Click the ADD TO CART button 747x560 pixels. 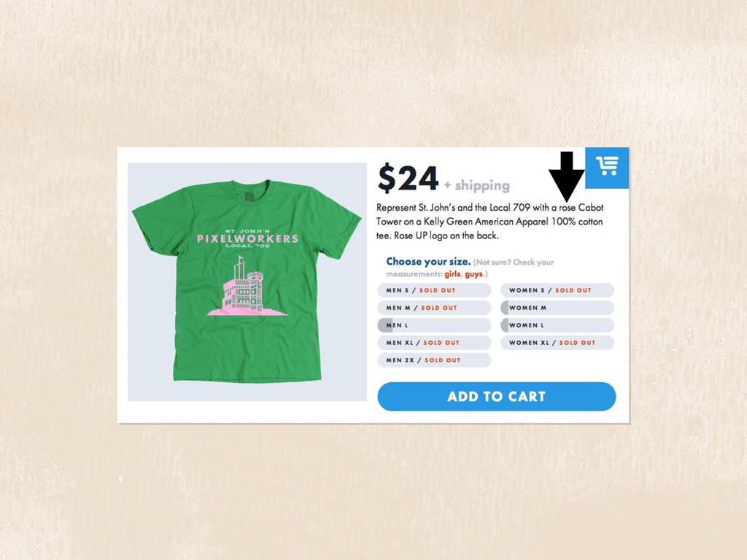[x=496, y=396]
